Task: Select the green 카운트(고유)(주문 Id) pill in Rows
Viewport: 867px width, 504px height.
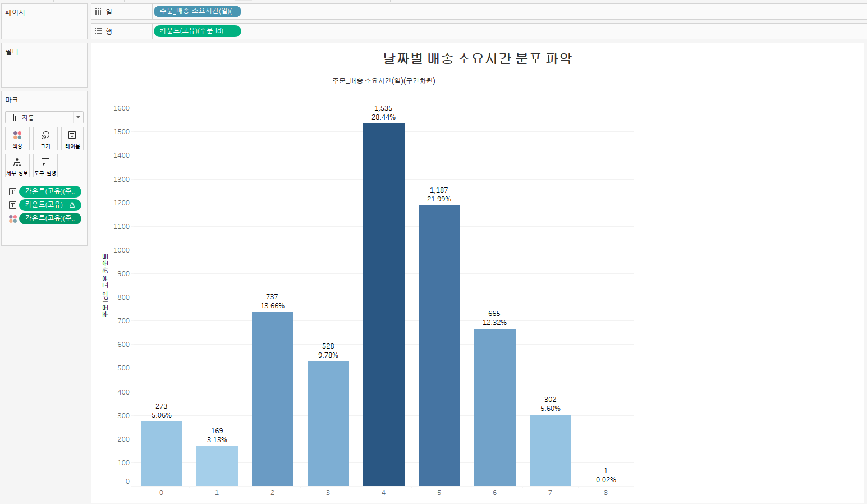Action: [197, 31]
